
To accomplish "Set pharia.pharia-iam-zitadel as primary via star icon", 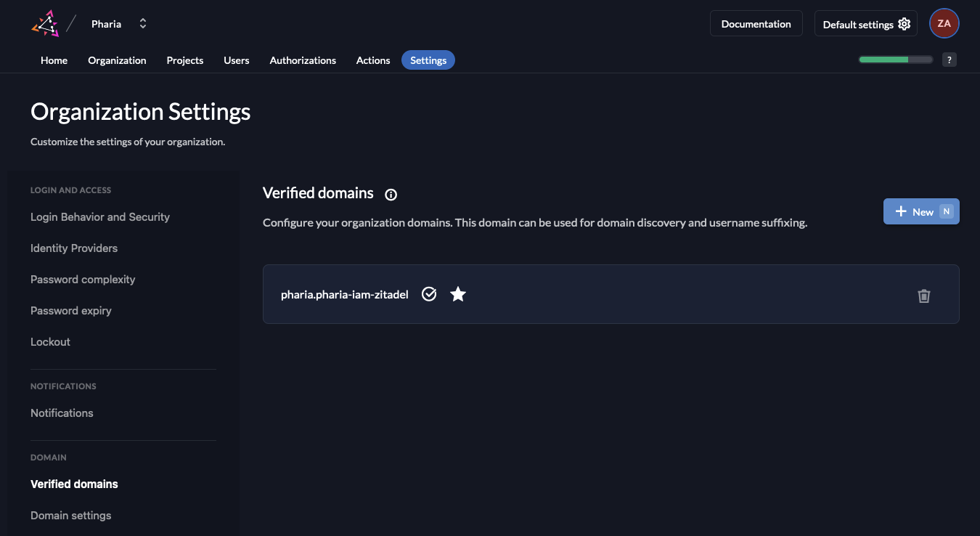I will pos(457,293).
